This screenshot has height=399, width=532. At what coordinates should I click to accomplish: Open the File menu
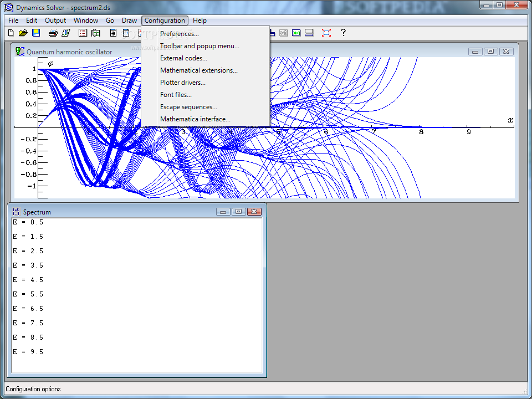13,21
